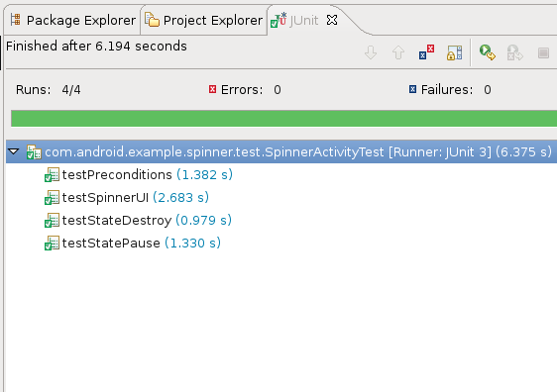Select the testStatePause test result
Image resolution: width=557 pixels, height=392 pixels.
coord(133,243)
